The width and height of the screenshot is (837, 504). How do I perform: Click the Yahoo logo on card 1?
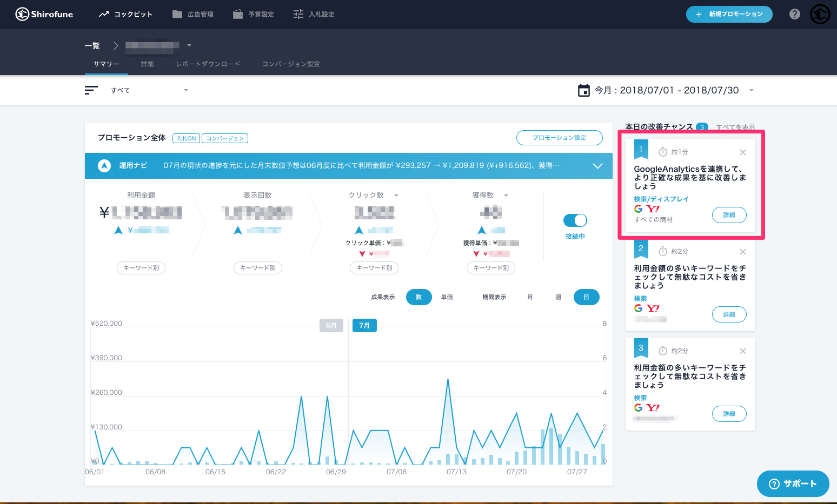click(x=653, y=209)
